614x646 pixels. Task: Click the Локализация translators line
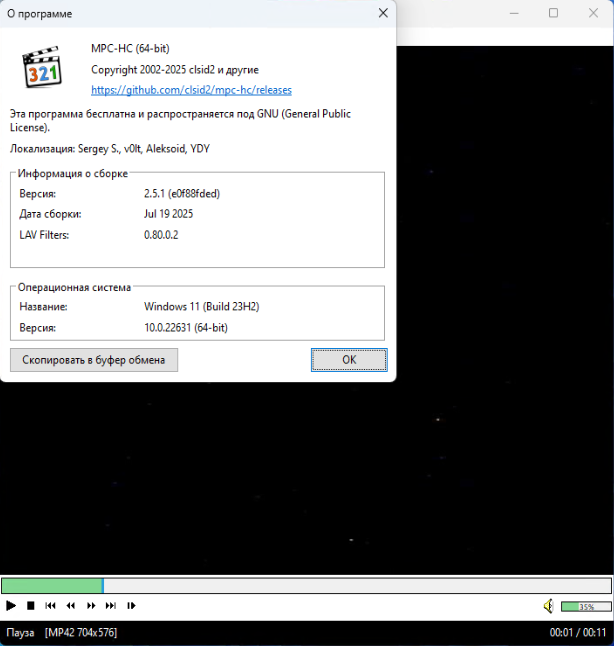pyautogui.click(x=110, y=148)
